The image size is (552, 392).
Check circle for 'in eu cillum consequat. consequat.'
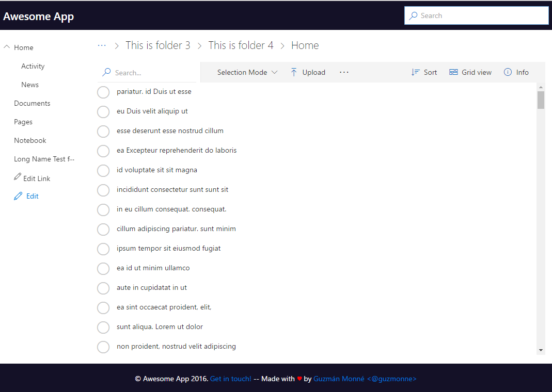coord(103,210)
